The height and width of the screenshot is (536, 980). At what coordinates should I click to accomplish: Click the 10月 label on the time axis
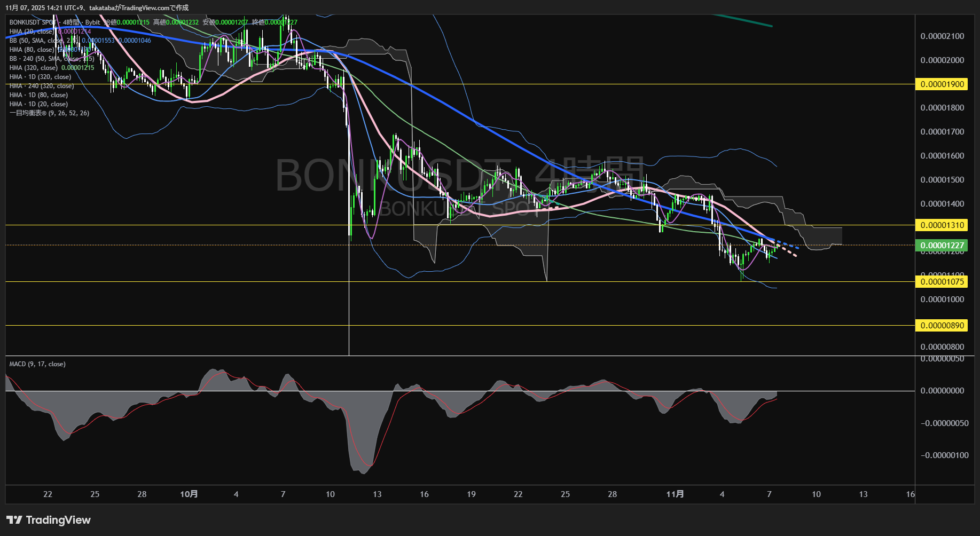click(x=189, y=494)
